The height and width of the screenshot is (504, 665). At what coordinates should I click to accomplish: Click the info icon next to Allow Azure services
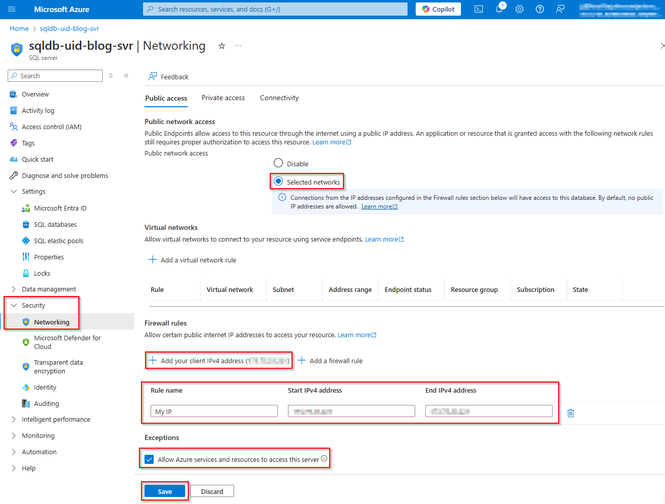(324, 459)
